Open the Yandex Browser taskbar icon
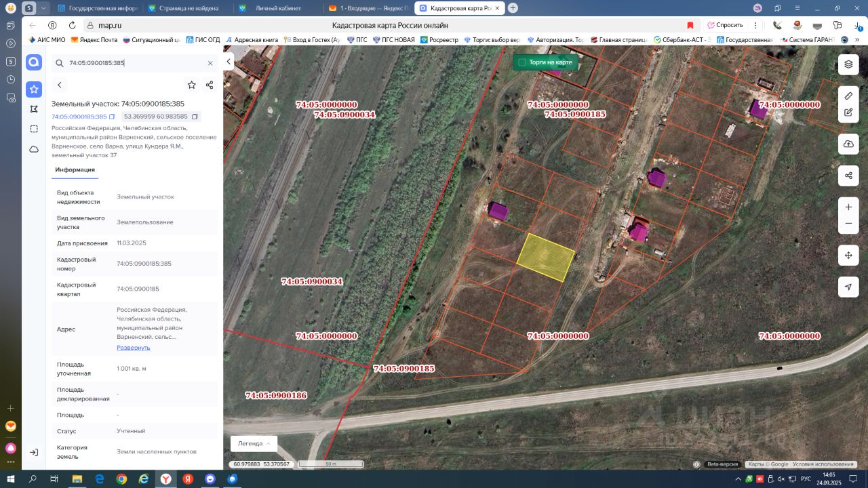The width and height of the screenshot is (868, 488). 165,479
